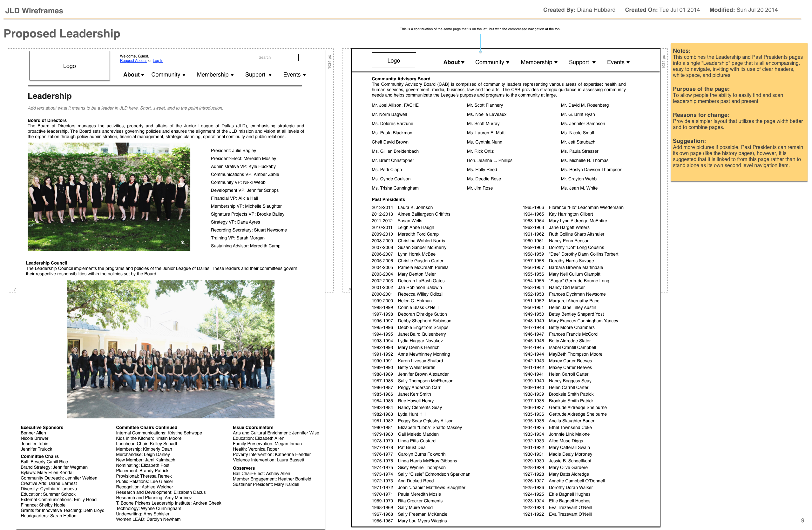Click the Proposed Leadership page title
This screenshot has width=812, height=530.
pos(62,33)
